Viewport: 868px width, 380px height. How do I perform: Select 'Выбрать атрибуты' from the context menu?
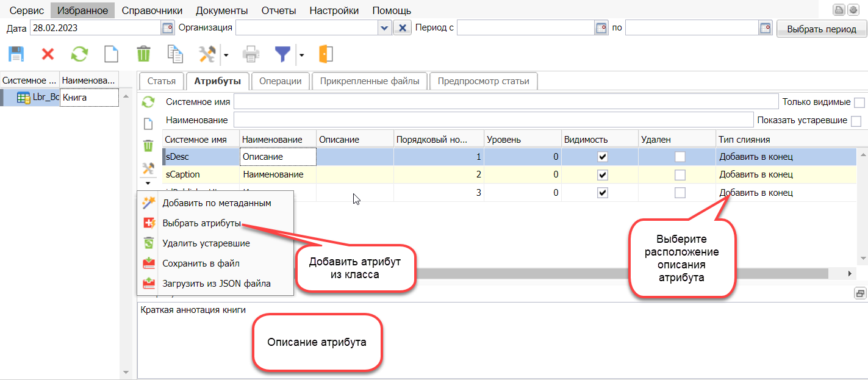pos(201,223)
